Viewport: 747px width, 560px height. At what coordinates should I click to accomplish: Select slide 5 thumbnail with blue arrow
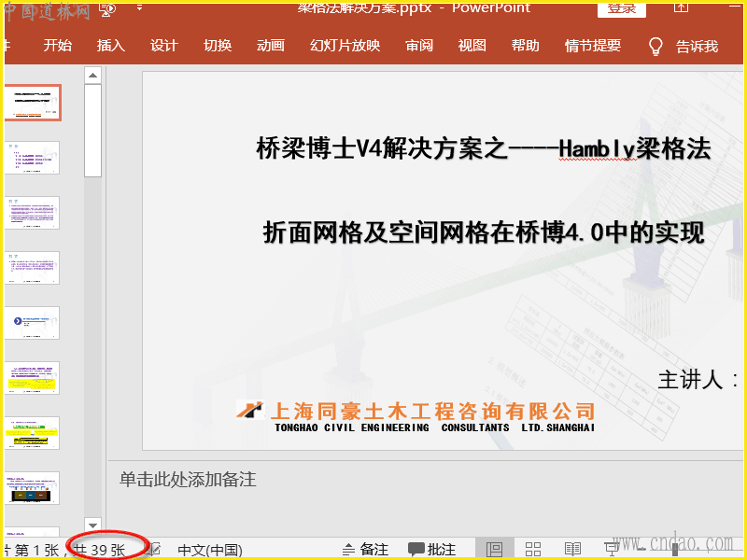[33, 323]
